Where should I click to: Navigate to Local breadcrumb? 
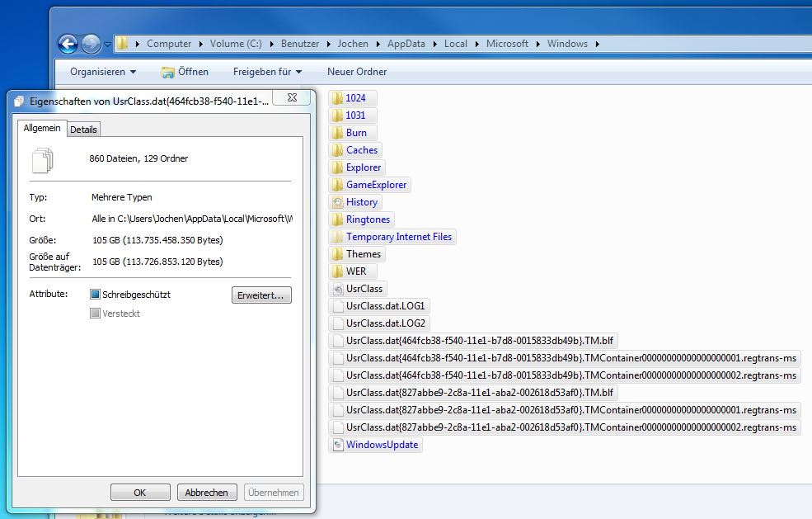click(456, 44)
